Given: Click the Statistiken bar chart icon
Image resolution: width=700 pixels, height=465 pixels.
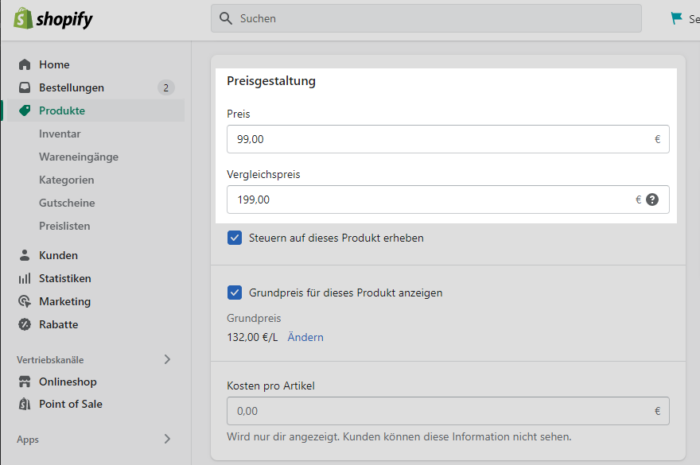Looking at the screenshot, I should 25,278.
